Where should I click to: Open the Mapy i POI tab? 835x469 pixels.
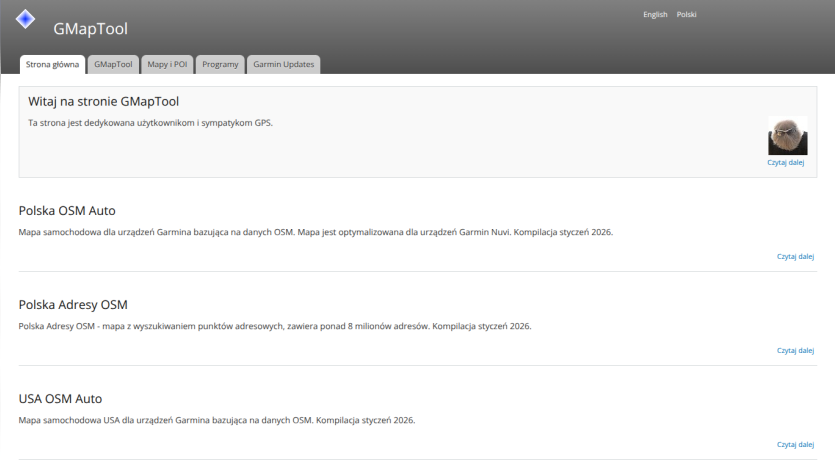coord(167,64)
